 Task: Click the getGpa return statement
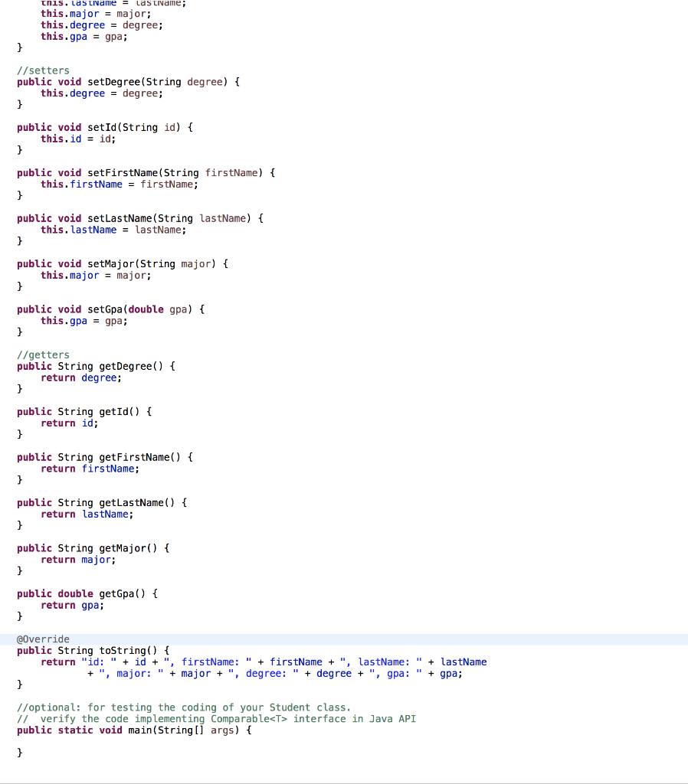tap(77, 605)
